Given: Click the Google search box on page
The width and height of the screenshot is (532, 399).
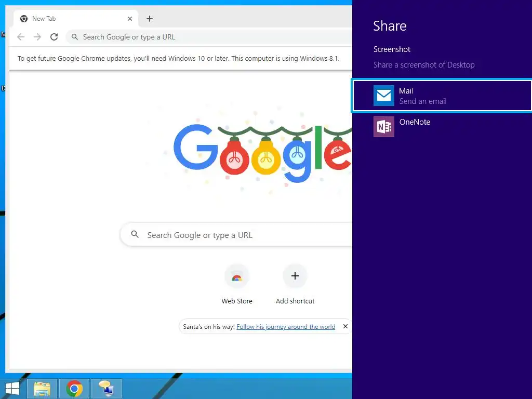Looking at the screenshot, I should (236, 235).
